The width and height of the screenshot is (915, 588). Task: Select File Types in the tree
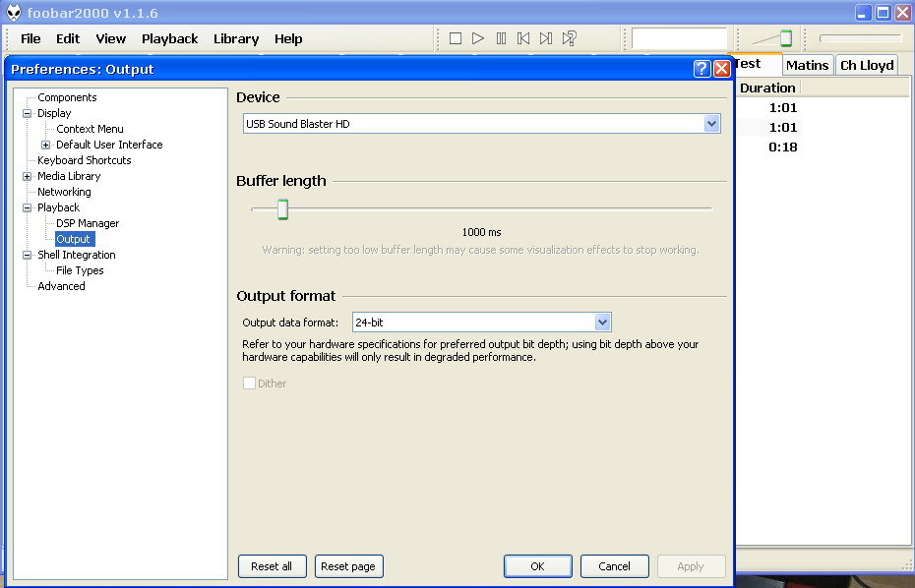[x=80, y=270]
